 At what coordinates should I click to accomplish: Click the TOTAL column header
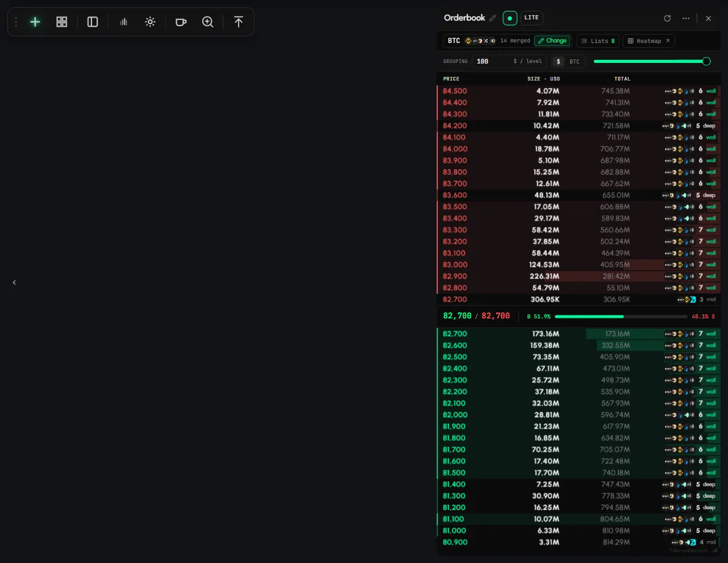click(x=622, y=79)
